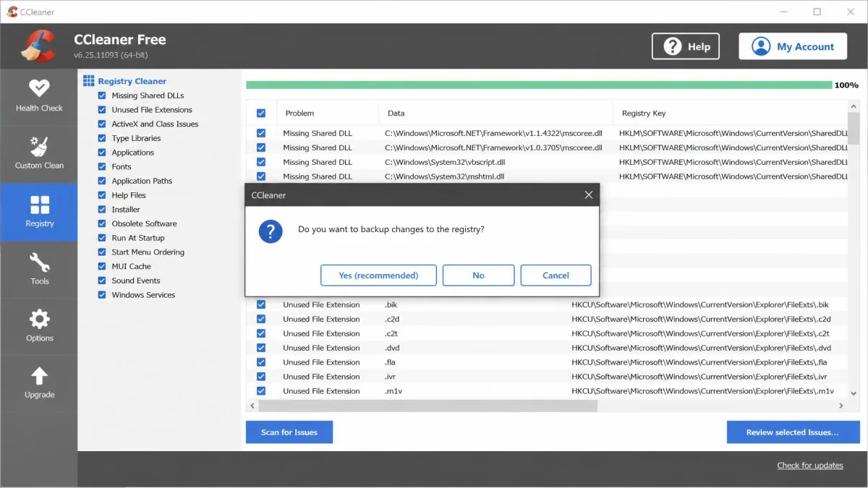
Task: Open Health Check from the sidebar
Action: 39,96
